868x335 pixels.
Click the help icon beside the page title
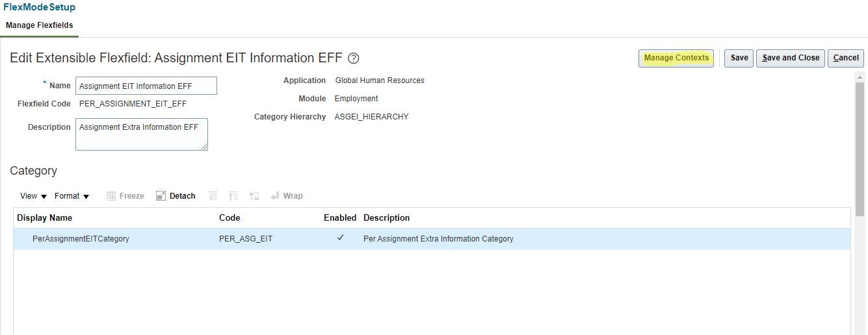[354, 58]
